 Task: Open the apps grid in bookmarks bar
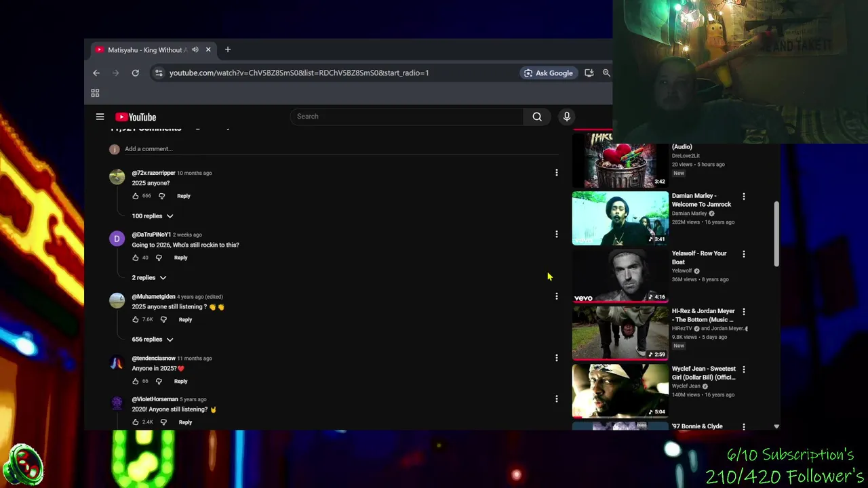click(95, 93)
